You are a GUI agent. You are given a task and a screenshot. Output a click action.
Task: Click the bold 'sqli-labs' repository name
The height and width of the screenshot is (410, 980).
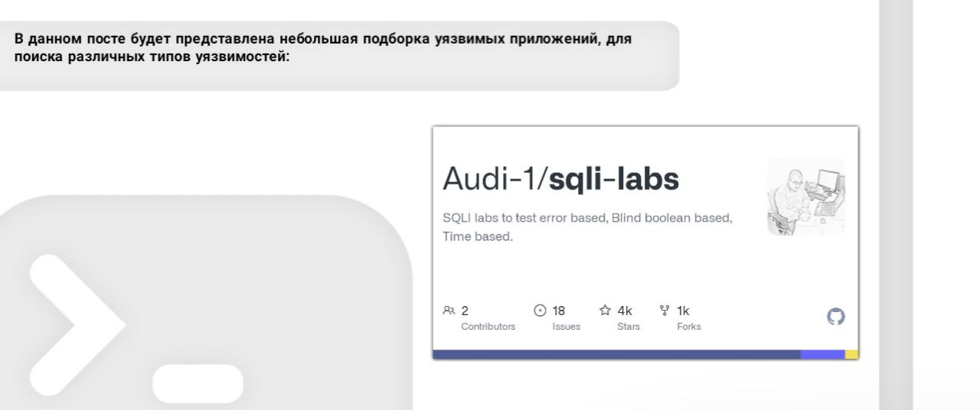click(x=614, y=179)
